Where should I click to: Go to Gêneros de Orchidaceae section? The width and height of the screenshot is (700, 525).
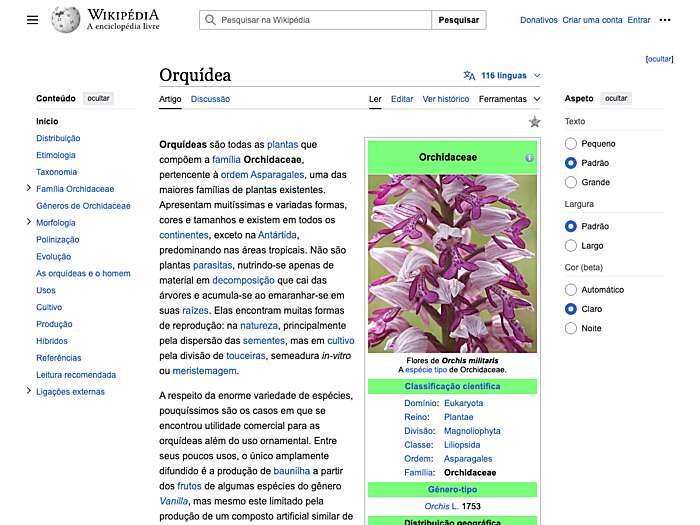[x=83, y=206]
